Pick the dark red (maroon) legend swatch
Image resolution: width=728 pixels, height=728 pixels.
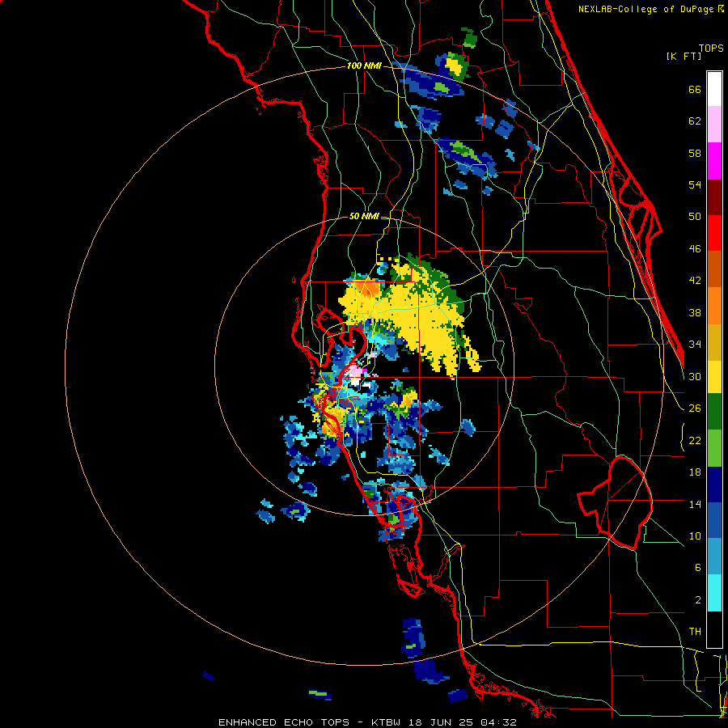click(714, 197)
